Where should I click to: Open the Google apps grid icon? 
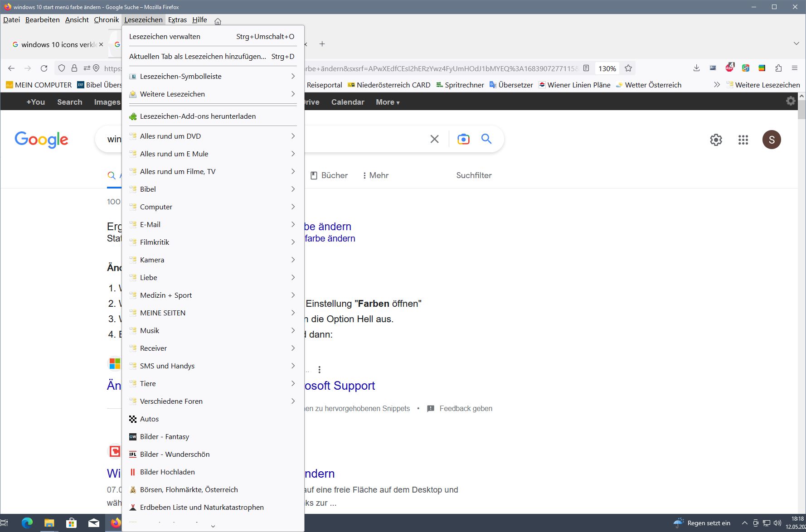pyautogui.click(x=743, y=140)
